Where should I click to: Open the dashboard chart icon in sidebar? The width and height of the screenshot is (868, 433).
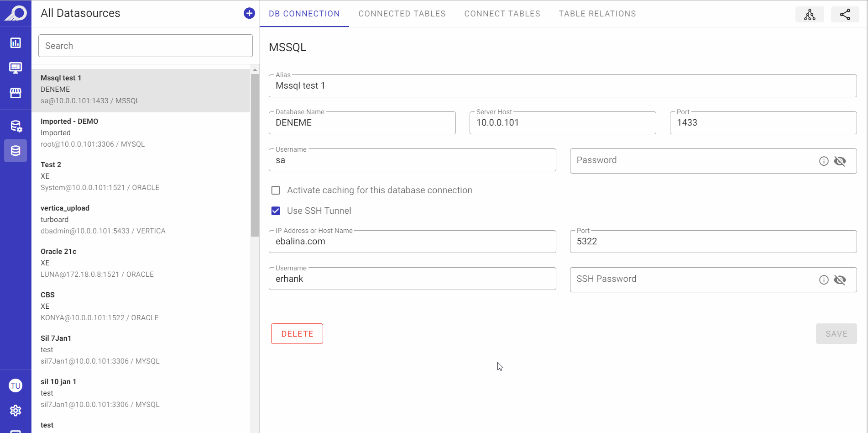click(16, 43)
